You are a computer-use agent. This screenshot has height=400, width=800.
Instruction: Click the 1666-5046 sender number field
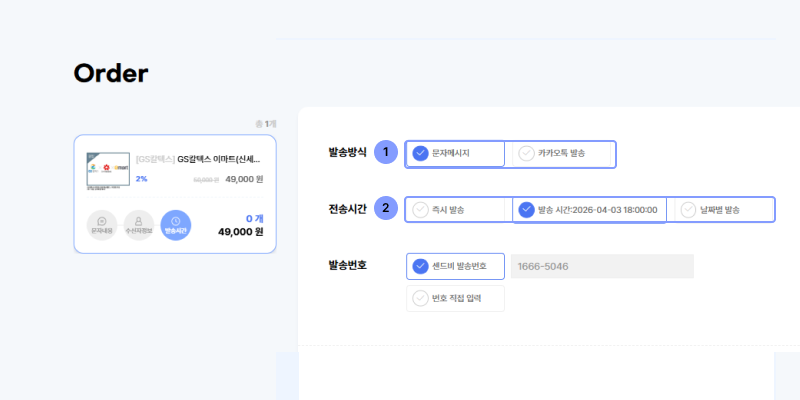pyautogui.click(x=602, y=266)
